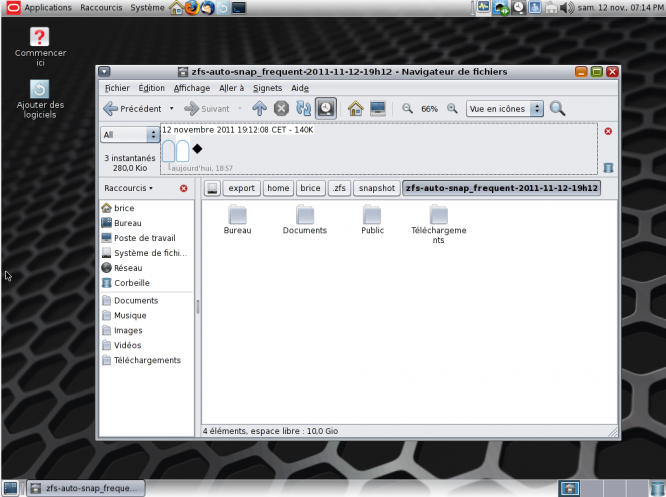Close the snapshot time slider bar
Image resolution: width=666 pixels, height=497 pixels.
pyautogui.click(x=608, y=131)
